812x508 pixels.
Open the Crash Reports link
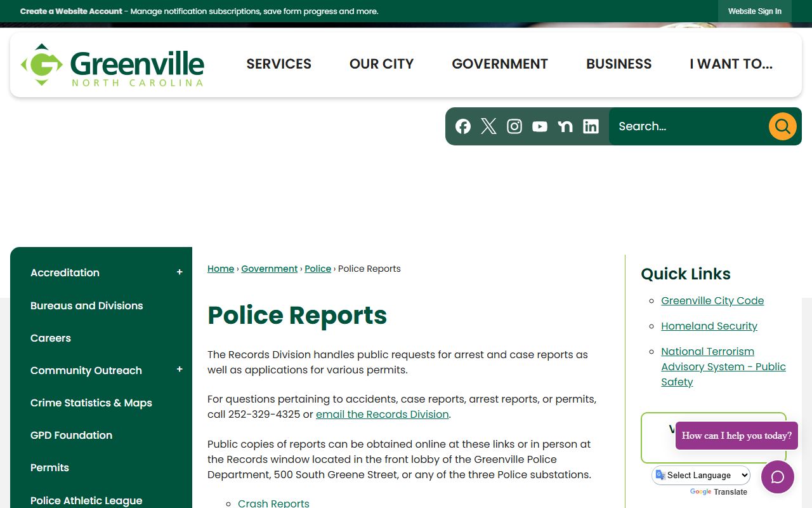pyautogui.click(x=273, y=503)
